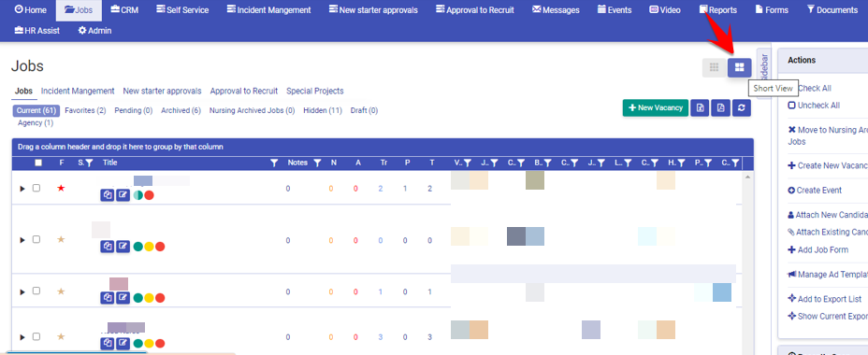
Task: Click the red favorite star in first row
Action: [61, 188]
